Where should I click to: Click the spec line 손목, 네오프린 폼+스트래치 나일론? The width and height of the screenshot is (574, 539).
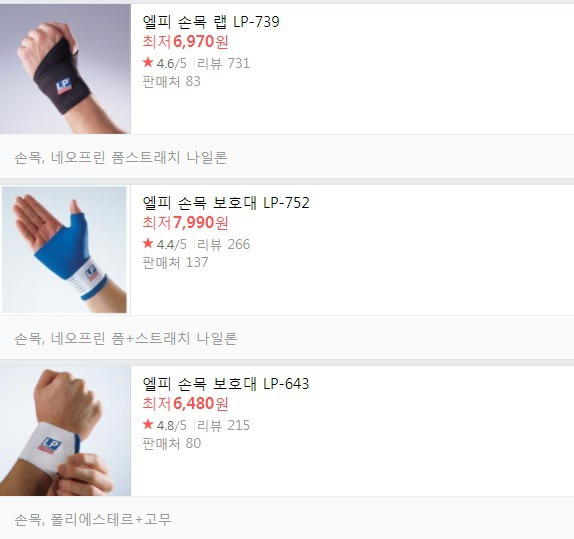126,338
